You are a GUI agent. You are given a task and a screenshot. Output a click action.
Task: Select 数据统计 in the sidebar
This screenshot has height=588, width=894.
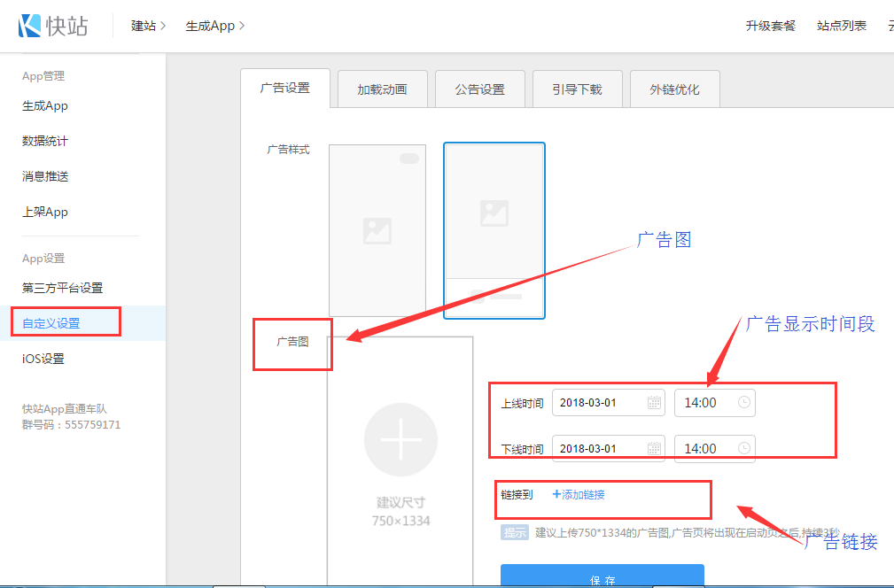point(45,141)
